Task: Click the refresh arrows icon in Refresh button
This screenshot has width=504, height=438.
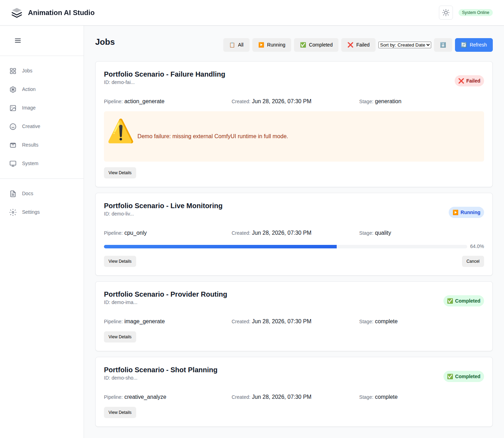Action: 464,45
